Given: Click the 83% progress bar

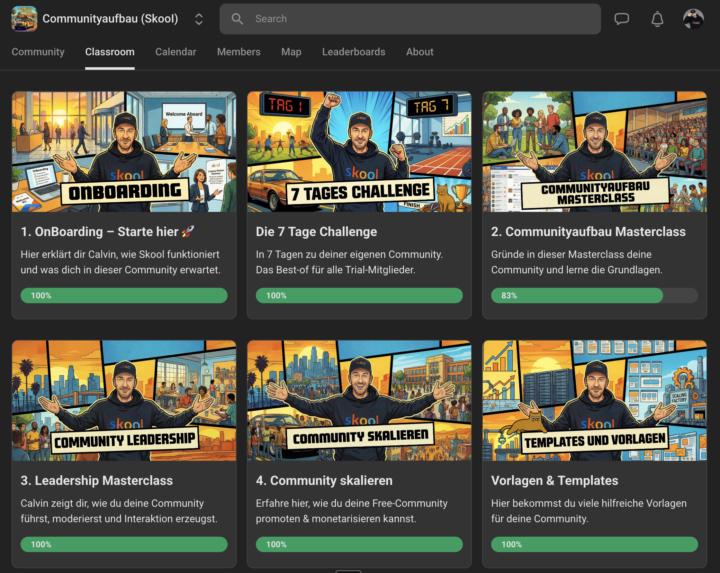Looking at the screenshot, I should (x=594, y=296).
